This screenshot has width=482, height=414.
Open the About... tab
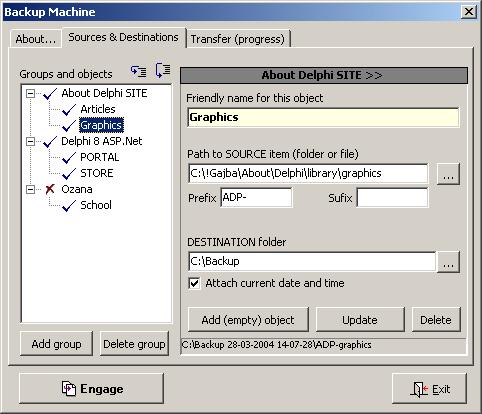click(x=35, y=39)
